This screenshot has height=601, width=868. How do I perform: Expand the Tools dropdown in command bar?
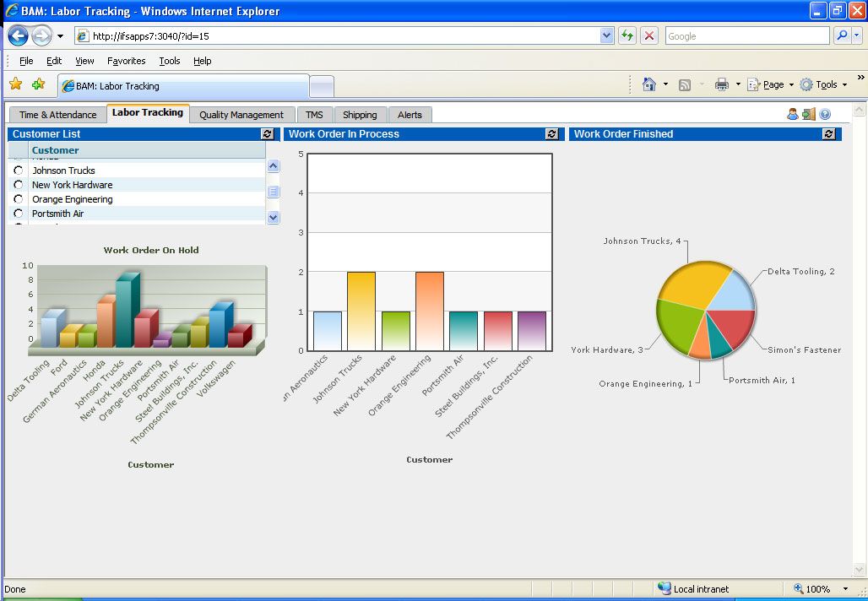click(824, 84)
